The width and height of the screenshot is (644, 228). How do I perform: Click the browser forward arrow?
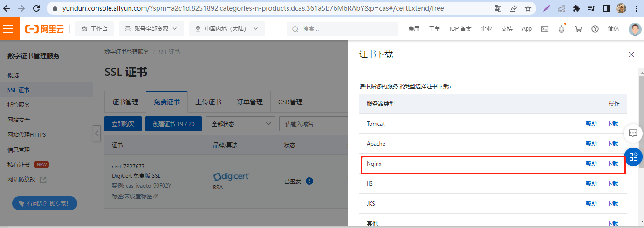click(22, 8)
